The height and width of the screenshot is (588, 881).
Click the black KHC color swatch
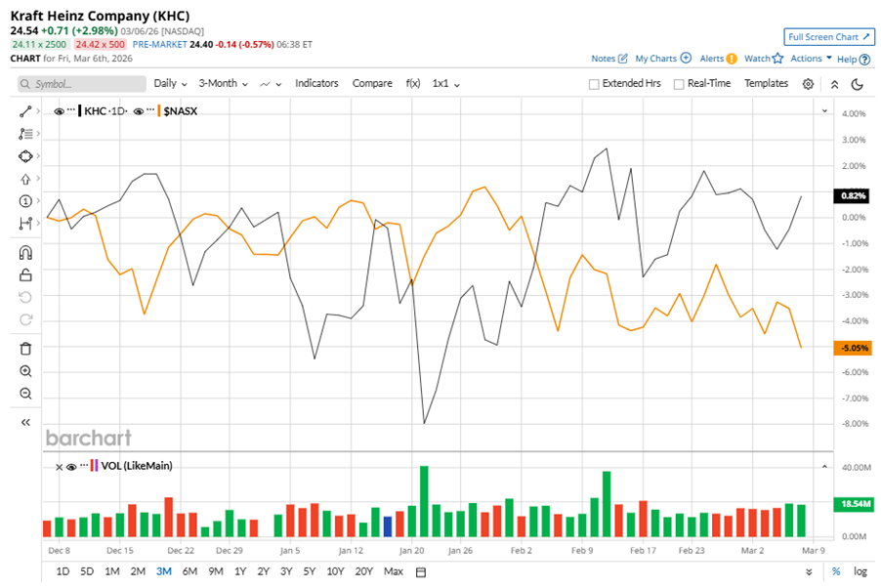(80, 110)
